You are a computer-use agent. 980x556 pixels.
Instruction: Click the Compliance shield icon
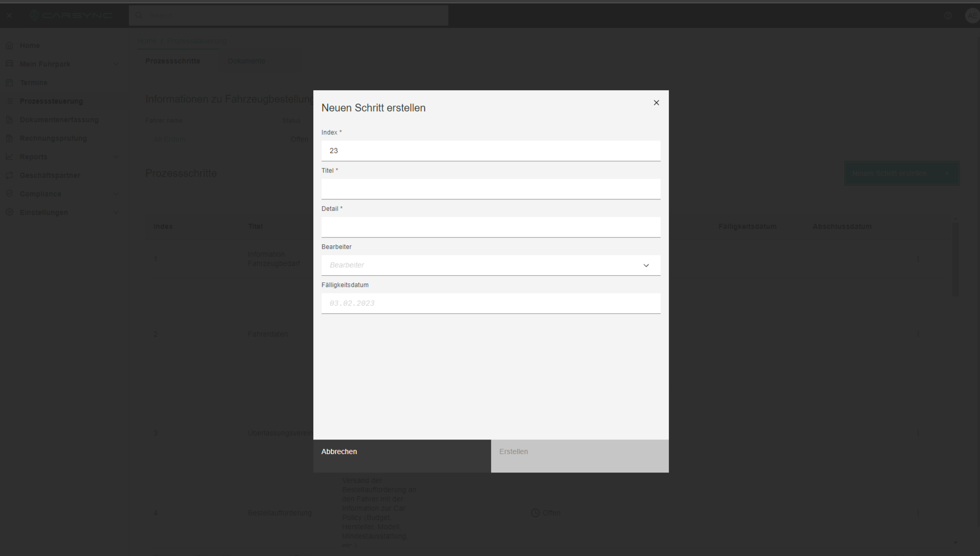9,194
